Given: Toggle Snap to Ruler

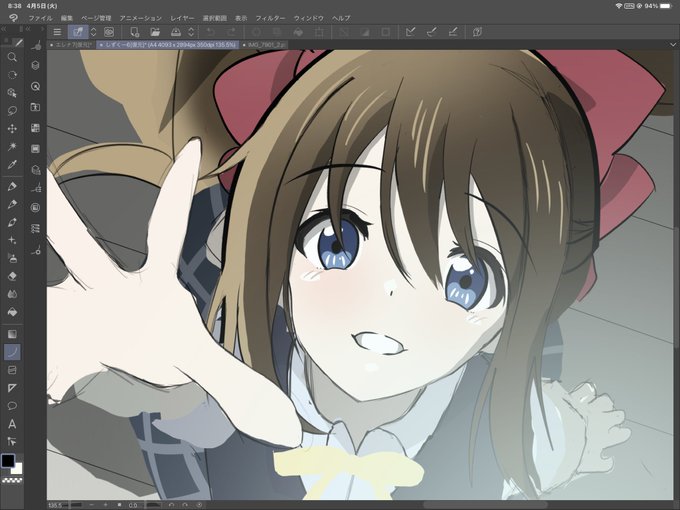Looking at the screenshot, I should pos(410,32).
